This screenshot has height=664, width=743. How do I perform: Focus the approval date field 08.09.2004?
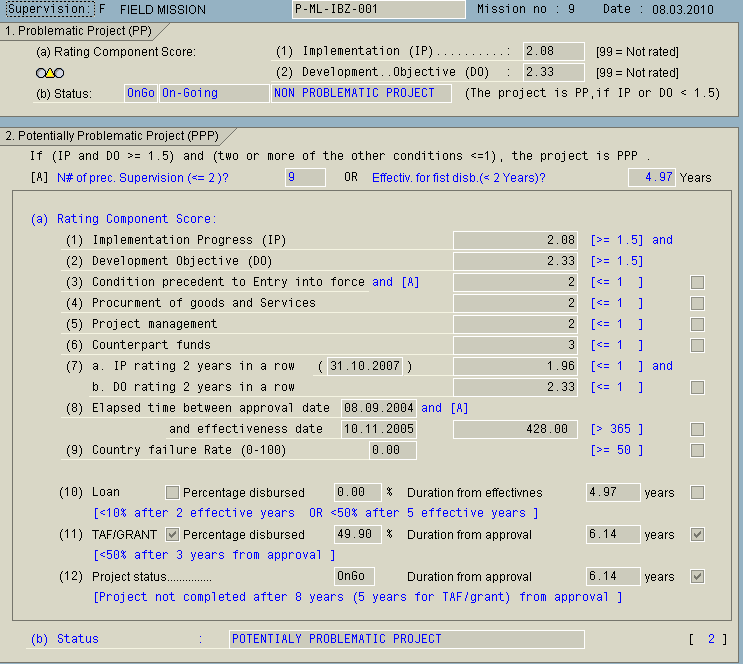(378, 408)
